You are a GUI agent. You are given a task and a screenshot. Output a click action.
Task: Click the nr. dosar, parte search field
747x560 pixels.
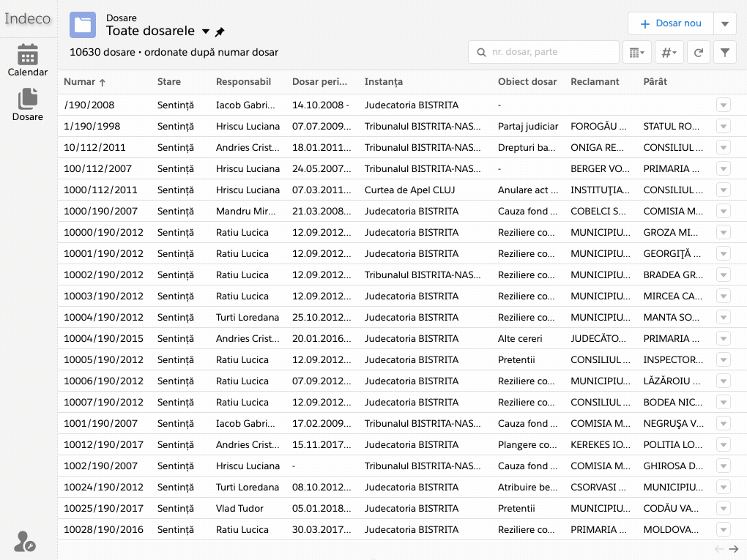(544, 53)
